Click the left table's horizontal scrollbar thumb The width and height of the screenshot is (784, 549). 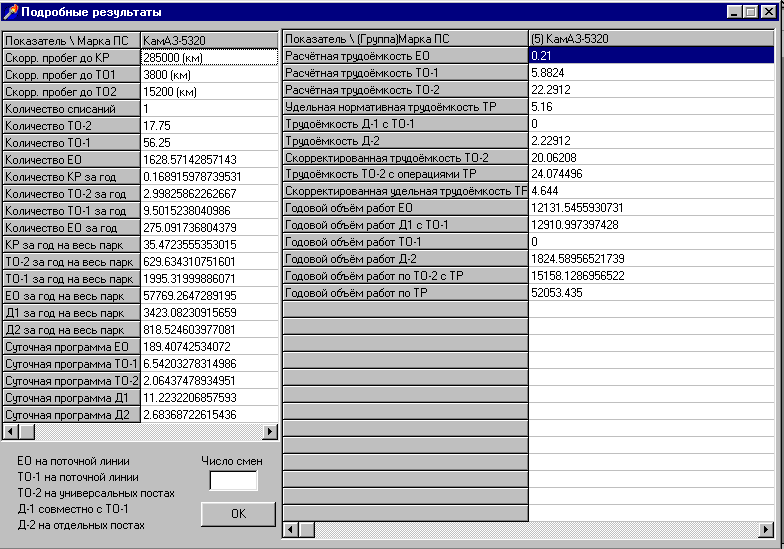(26, 432)
